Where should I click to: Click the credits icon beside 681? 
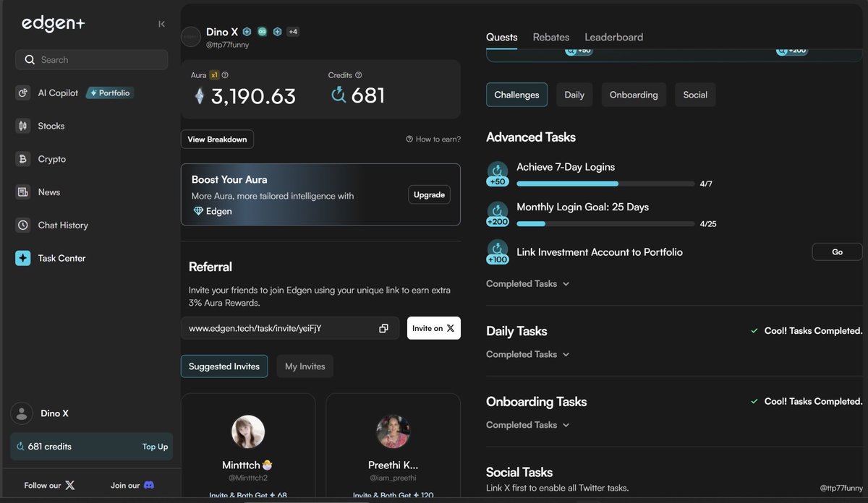point(338,95)
